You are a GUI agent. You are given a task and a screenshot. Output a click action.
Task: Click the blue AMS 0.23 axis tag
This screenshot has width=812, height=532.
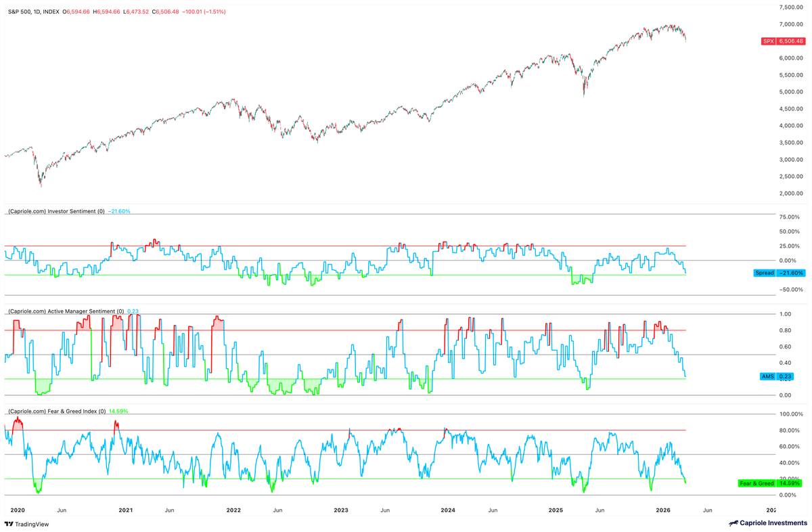pyautogui.click(x=777, y=376)
